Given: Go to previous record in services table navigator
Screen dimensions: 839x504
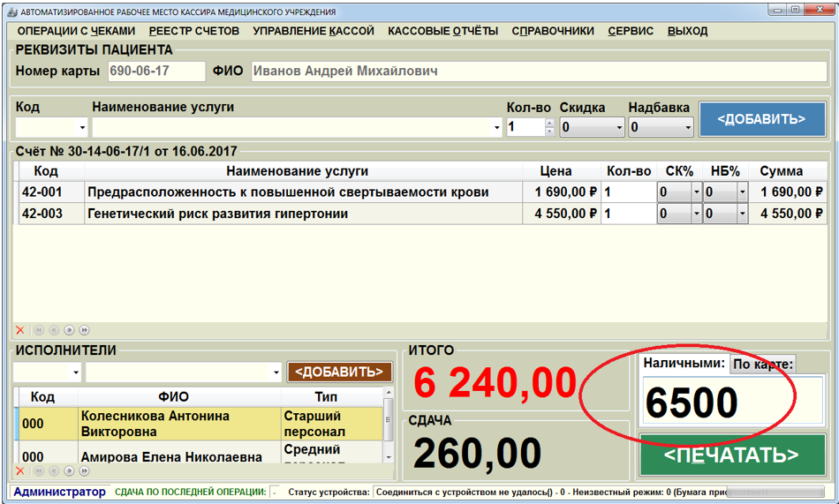Looking at the screenshot, I should pyautogui.click(x=54, y=330).
